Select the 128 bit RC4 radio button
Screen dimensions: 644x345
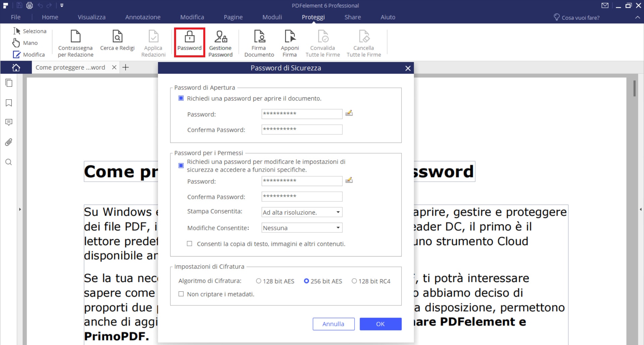(x=354, y=281)
